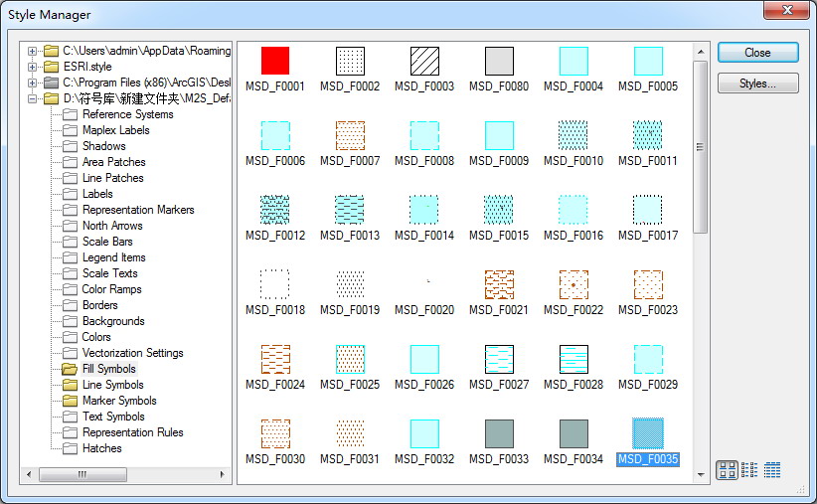817x504 pixels.
Task: Switch to details view mode
Action: [x=772, y=470]
